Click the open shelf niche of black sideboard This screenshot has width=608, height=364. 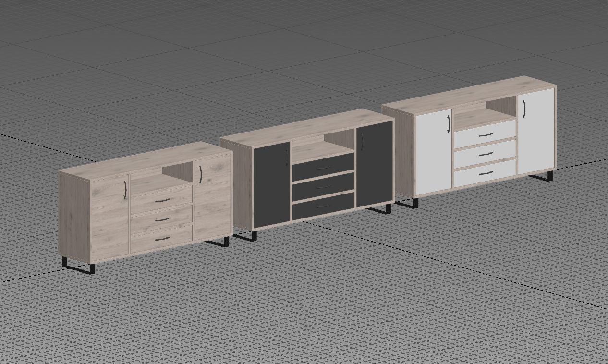(x=323, y=146)
